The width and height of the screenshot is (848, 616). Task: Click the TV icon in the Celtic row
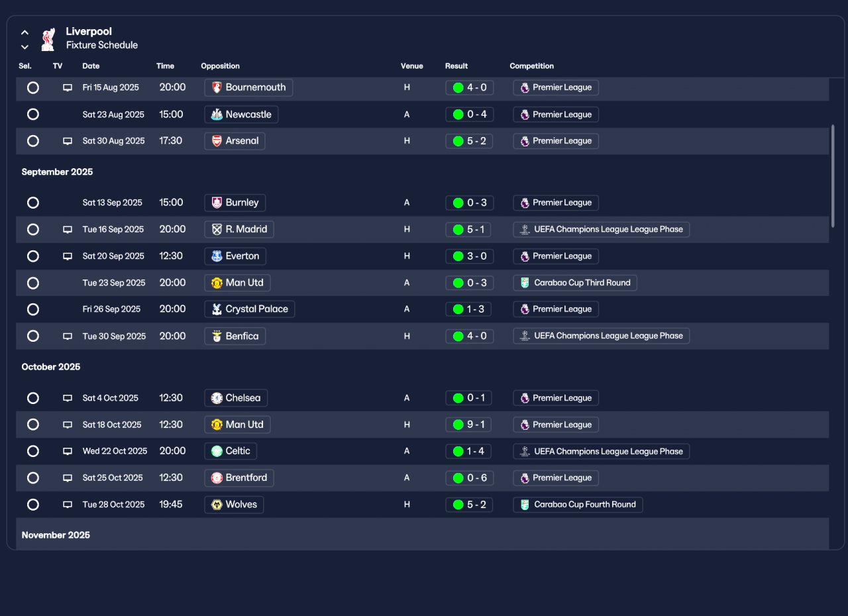[x=68, y=451]
